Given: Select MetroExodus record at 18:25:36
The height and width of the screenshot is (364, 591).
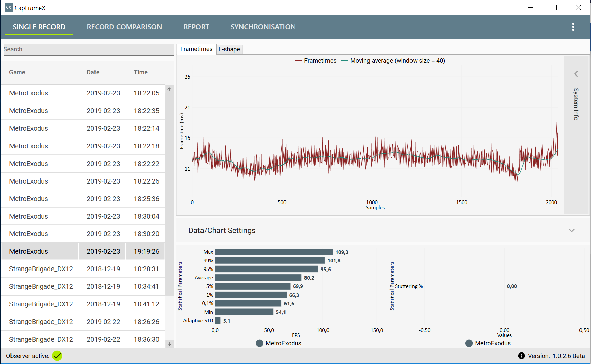Looking at the screenshot, I should coord(83,199).
